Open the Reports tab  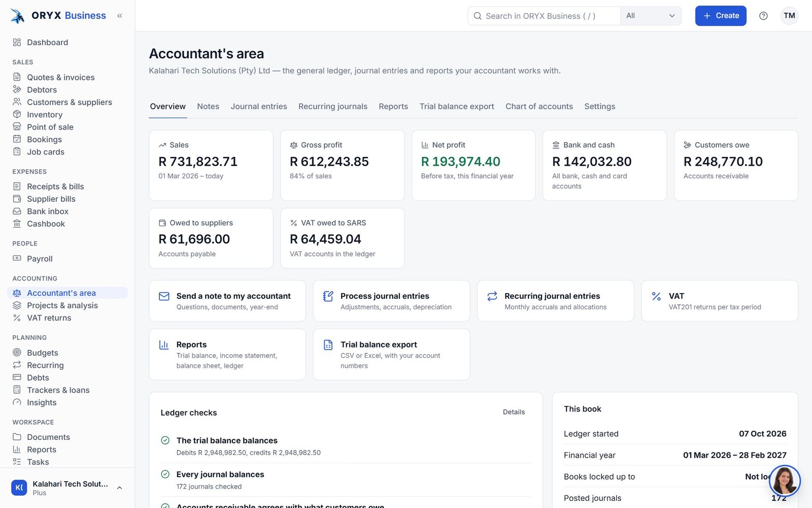pos(393,106)
